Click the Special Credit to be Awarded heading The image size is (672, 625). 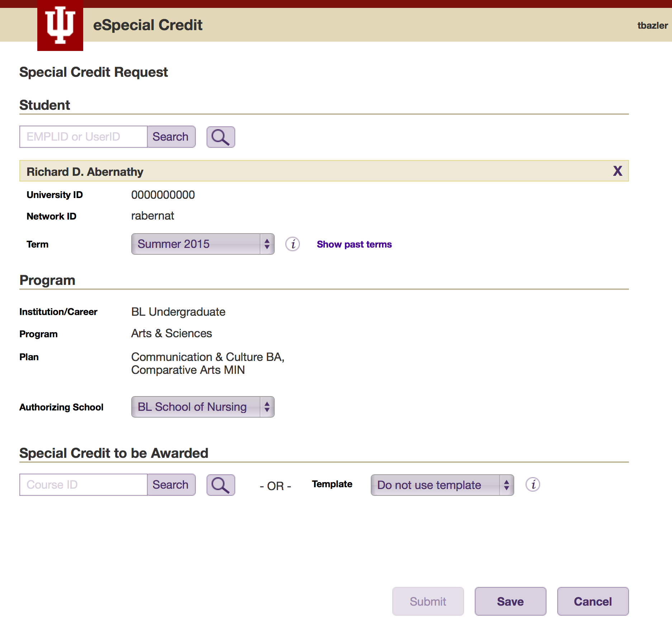click(114, 453)
